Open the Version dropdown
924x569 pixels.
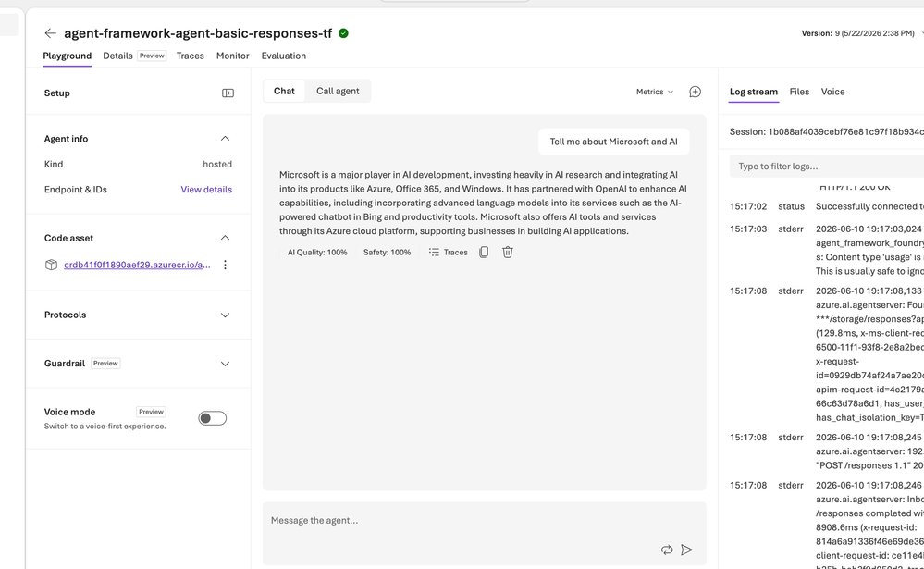point(861,33)
